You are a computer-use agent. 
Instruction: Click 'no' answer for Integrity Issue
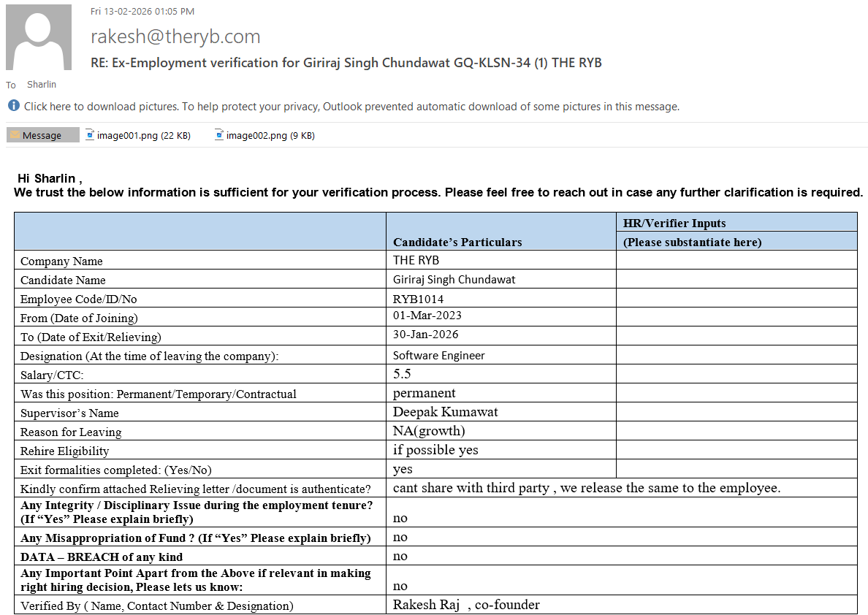pyautogui.click(x=400, y=518)
